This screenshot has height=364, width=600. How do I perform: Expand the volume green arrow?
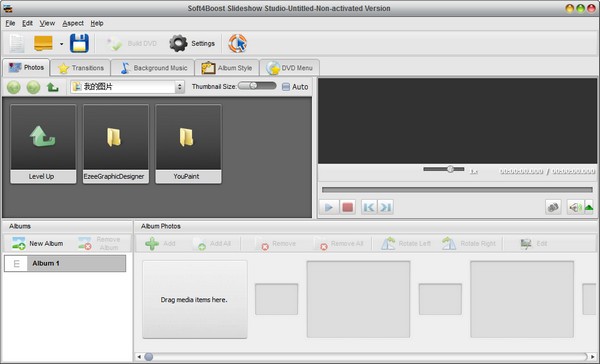[589, 207]
